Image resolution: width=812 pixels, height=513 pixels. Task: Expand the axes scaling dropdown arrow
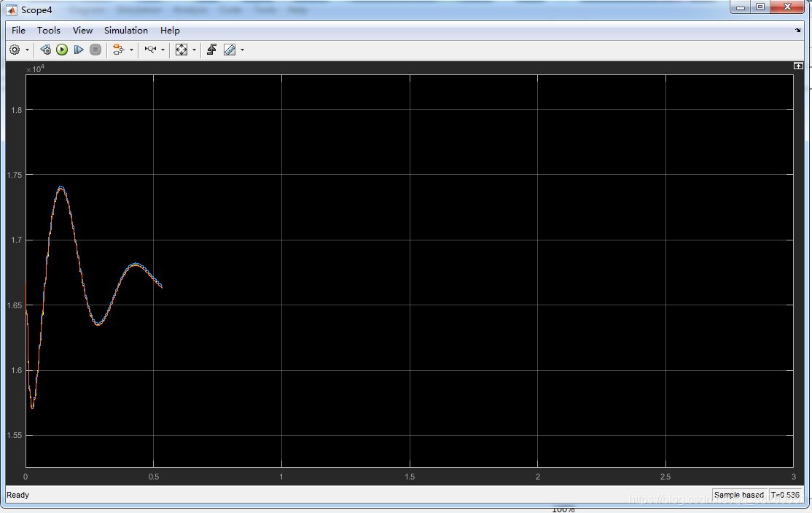pyautogui.click(x=194, y=50)
